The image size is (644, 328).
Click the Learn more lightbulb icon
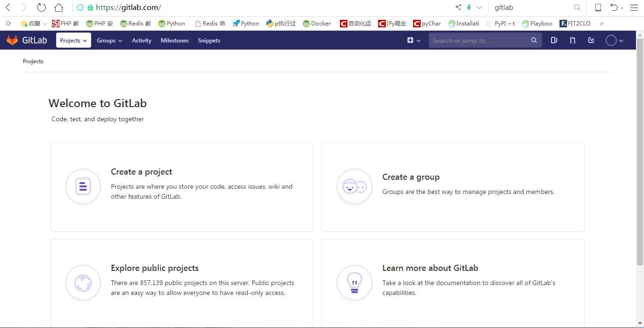355,283
